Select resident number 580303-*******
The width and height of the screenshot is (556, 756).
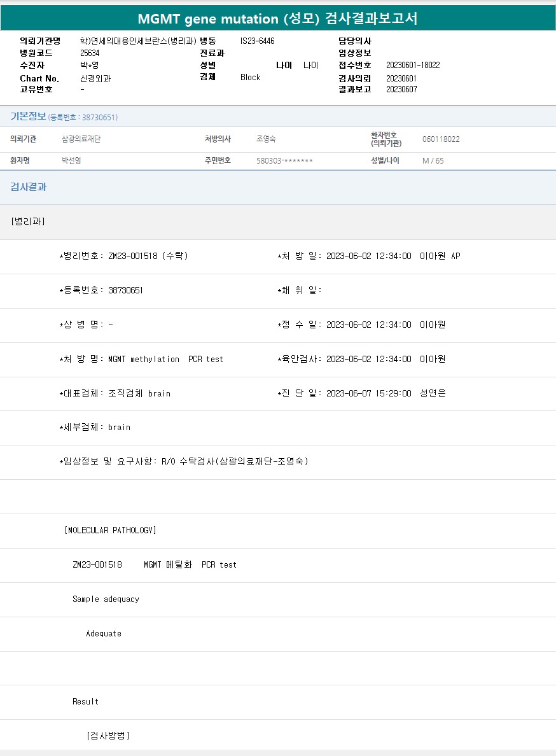click(x=284, y=161)
